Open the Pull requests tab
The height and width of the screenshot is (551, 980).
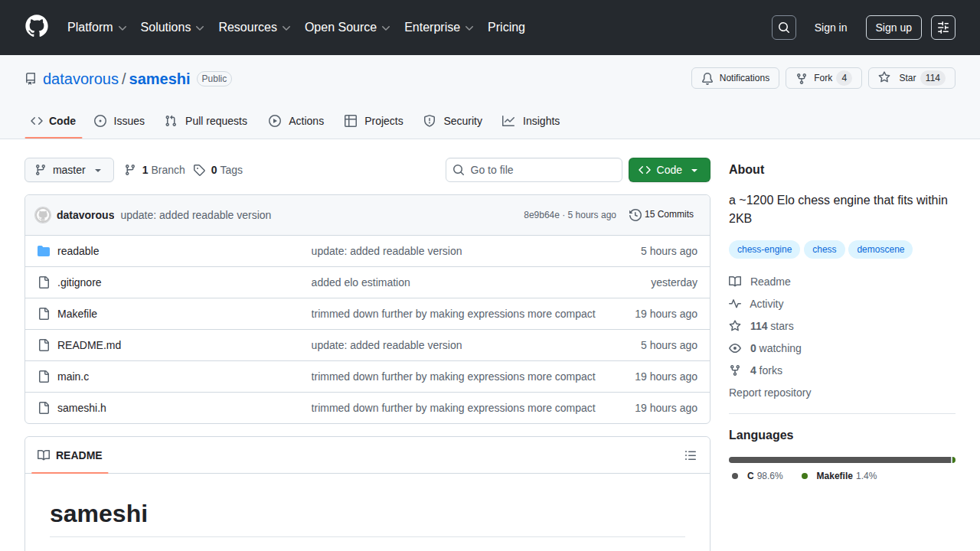coord(207,121)
